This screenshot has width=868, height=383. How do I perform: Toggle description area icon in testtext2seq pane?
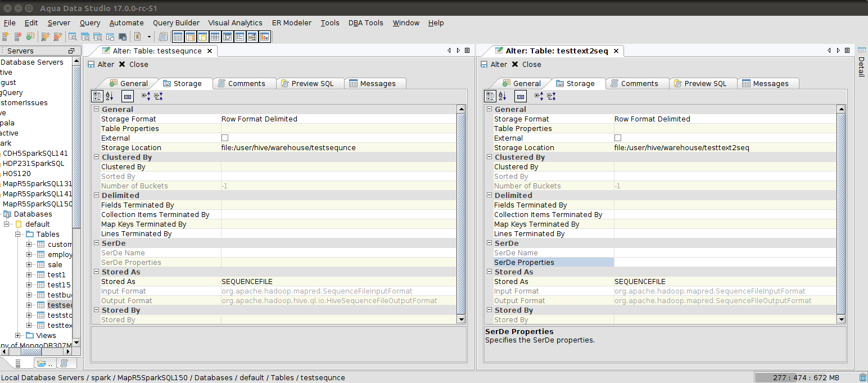tap(520, 96)
